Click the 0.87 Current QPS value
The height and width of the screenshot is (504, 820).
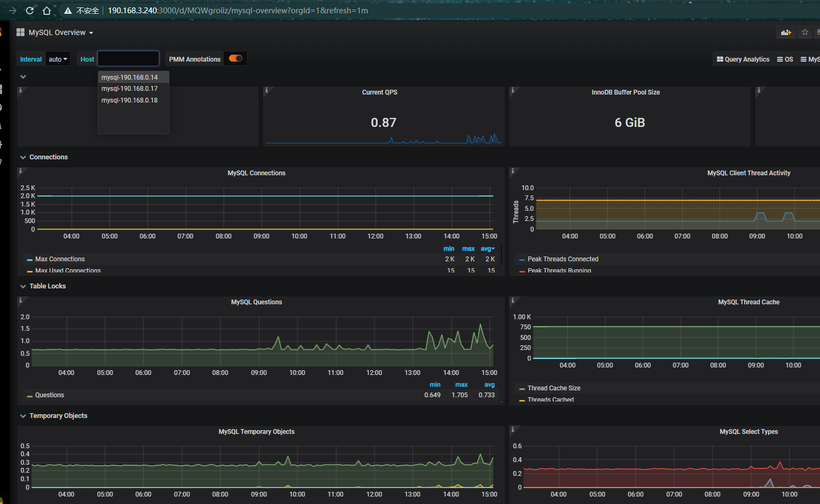coord(384,123)
